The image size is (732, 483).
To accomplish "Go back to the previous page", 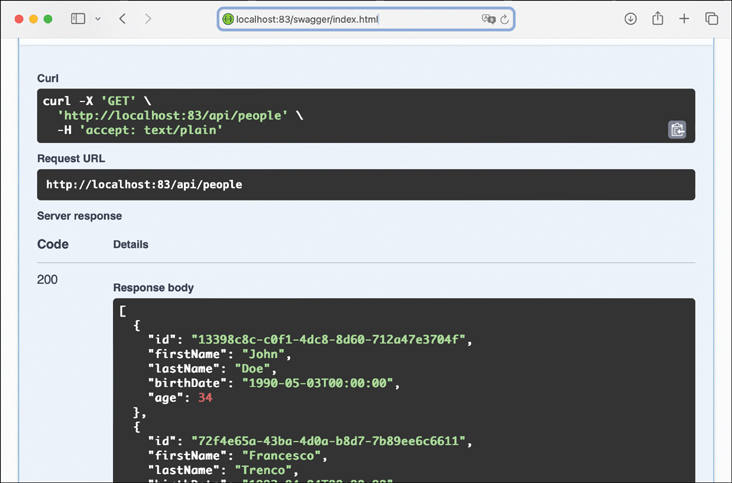I will click(x=123, y=19).
